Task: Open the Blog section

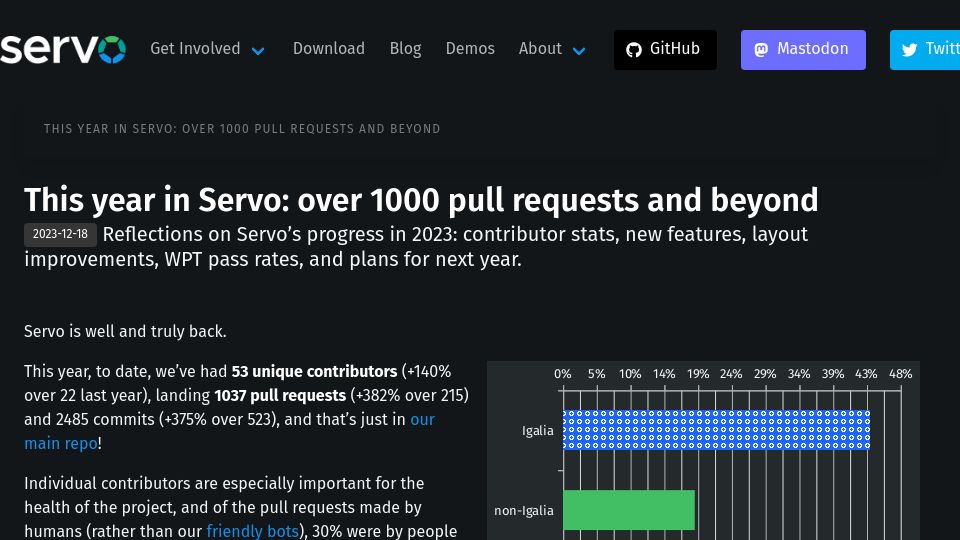Action: 405,48
